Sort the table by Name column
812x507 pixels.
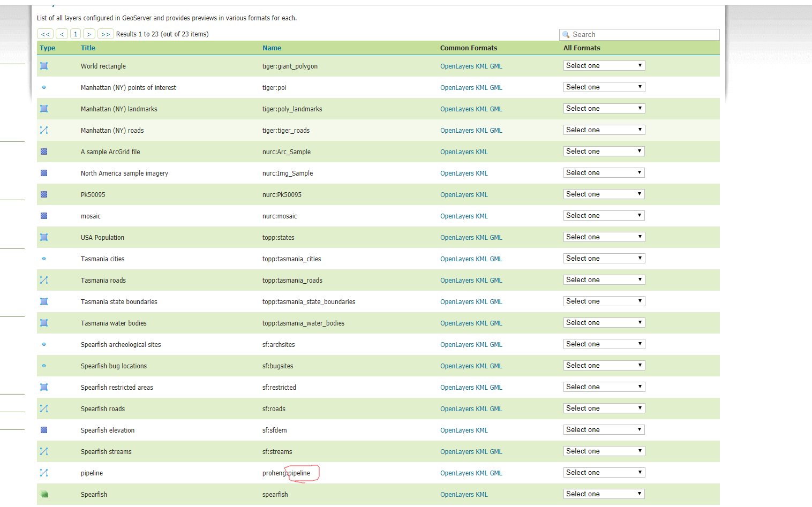point(272,48)
